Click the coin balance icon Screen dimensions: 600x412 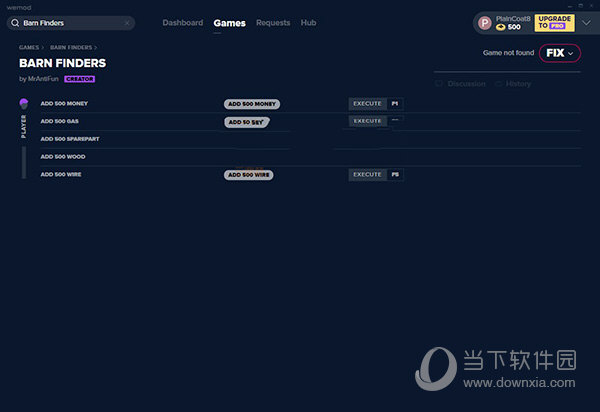[501, 27]
